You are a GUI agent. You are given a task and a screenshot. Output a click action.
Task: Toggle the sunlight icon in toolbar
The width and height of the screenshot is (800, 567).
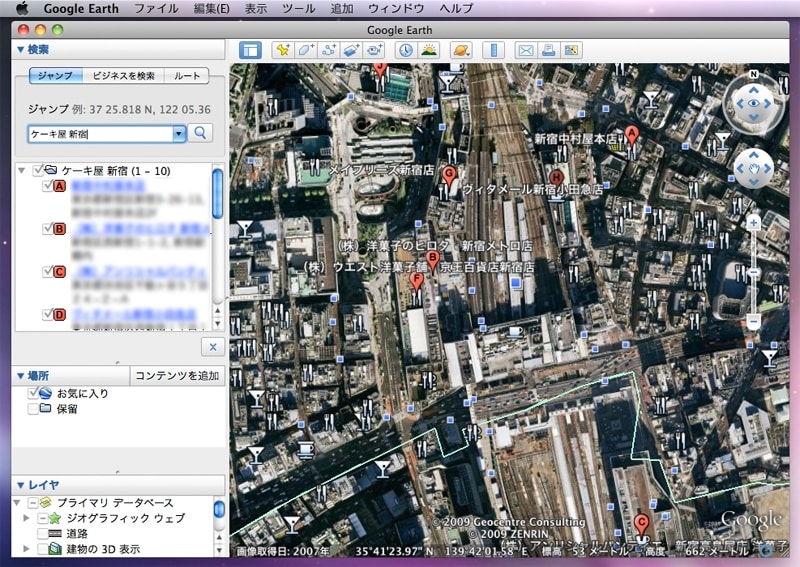coord(429,49)
